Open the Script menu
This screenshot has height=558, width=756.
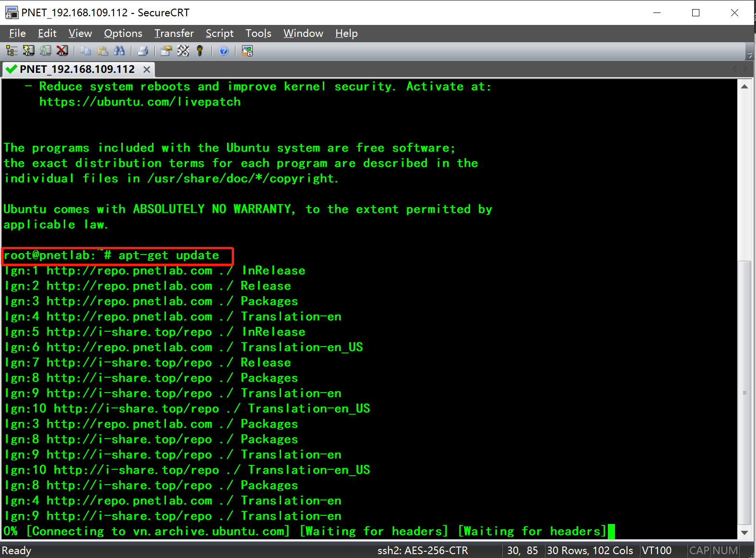click(219, 33)
